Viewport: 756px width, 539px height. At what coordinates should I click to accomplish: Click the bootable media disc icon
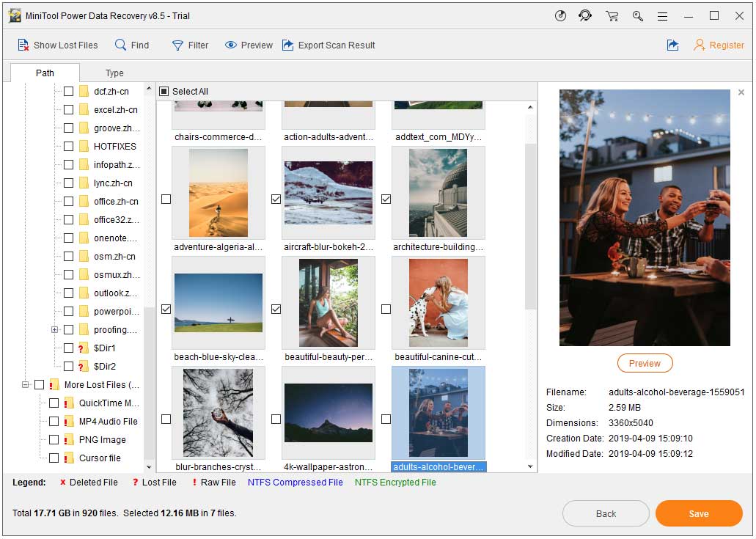[561, 16]
